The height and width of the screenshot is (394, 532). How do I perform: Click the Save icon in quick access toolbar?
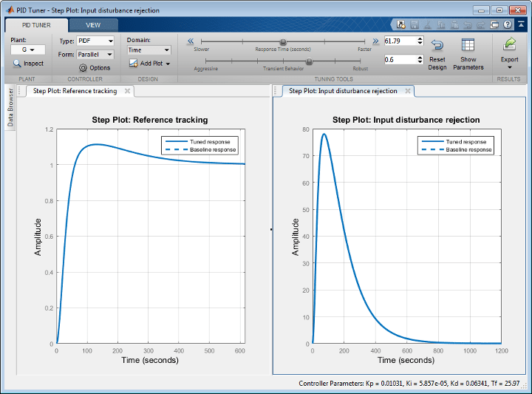[415, 24]
